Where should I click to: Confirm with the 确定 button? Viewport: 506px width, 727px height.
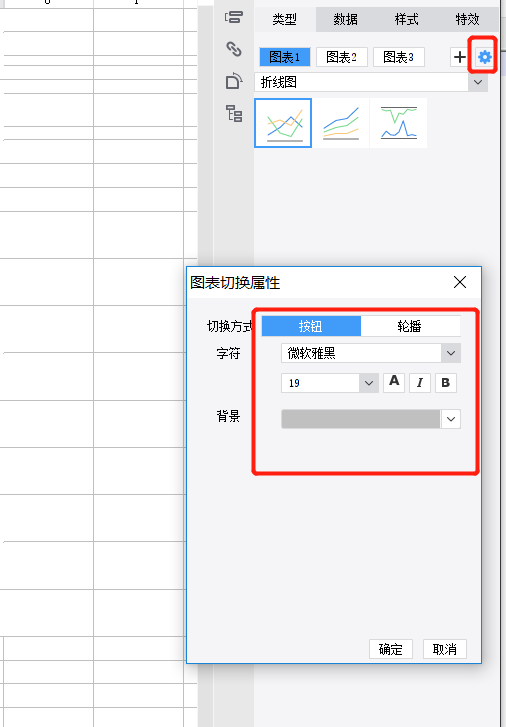(391, 649)
